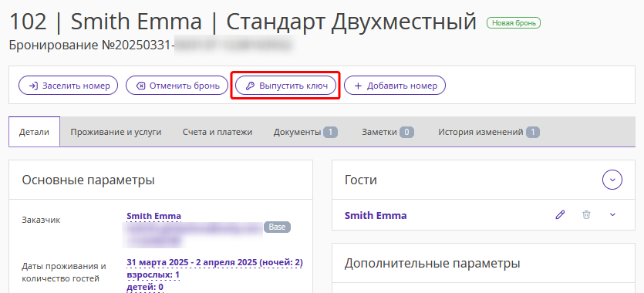Click the Base badge next to customer

[x=277, y=227]
